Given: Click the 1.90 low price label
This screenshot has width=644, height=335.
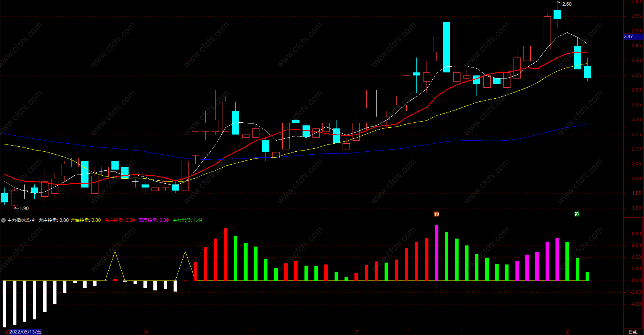Looking at the screenshot, I should [24, 208].
